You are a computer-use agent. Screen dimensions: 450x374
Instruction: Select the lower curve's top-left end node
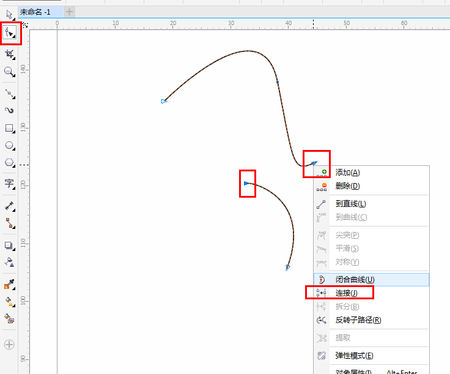(x=246, y=183)
